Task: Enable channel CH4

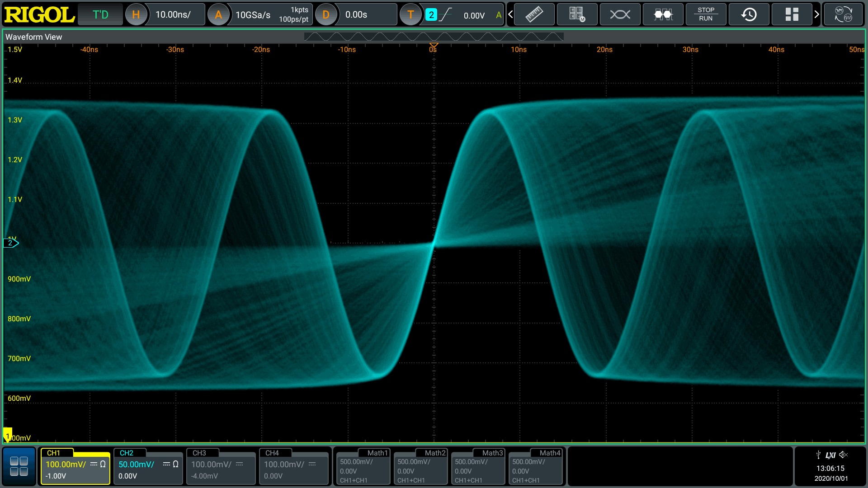Action: 294,468
